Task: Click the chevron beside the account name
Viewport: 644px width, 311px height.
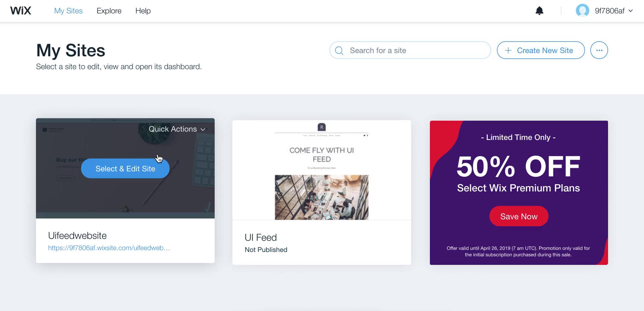Action: point(631,11)
